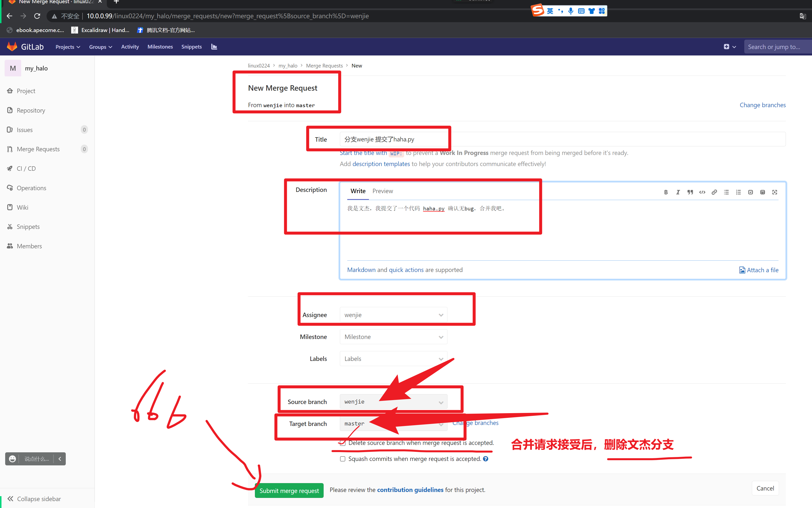Enable Squash commits checkbox
The image size is (812, 508).
pyautogui.click(x=343, y=459)
